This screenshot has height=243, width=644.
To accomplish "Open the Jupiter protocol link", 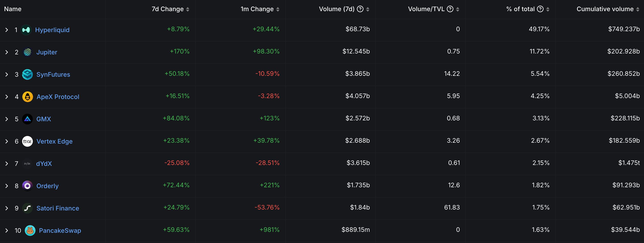I will pyautogui.click(x=47, y=52).
